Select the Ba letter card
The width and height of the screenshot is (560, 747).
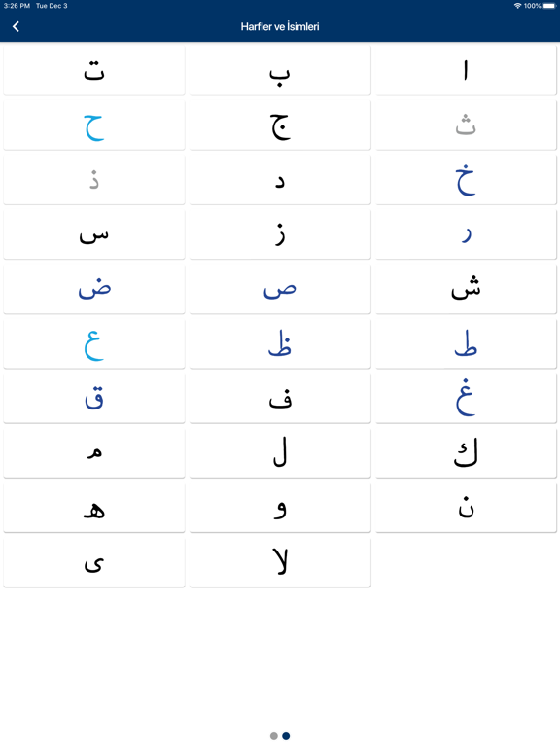[x=280, y=71]
